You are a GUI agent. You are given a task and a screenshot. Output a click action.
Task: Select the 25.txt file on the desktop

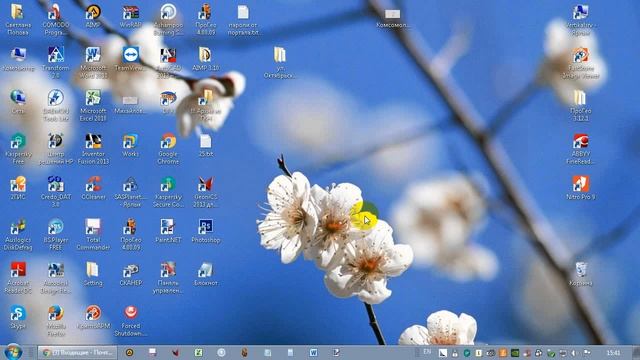[206, 146]
